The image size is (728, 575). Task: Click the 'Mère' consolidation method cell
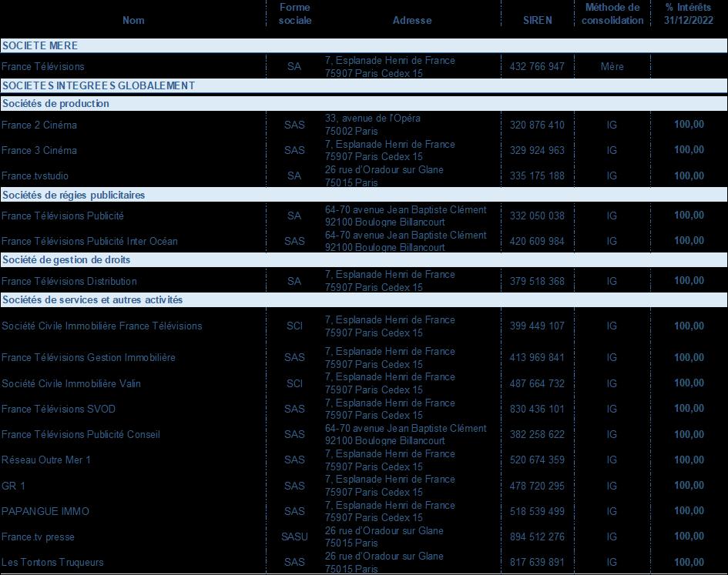click(x=612, y=67)
